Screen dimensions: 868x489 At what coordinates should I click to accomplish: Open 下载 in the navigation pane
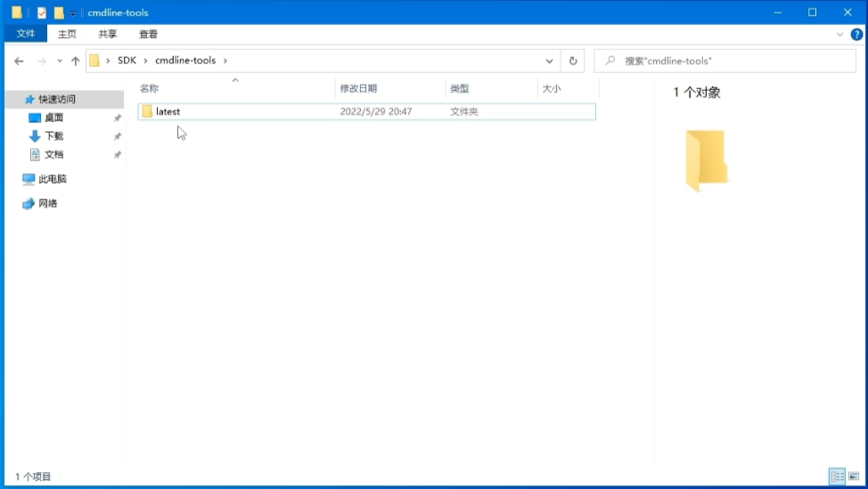53,135
